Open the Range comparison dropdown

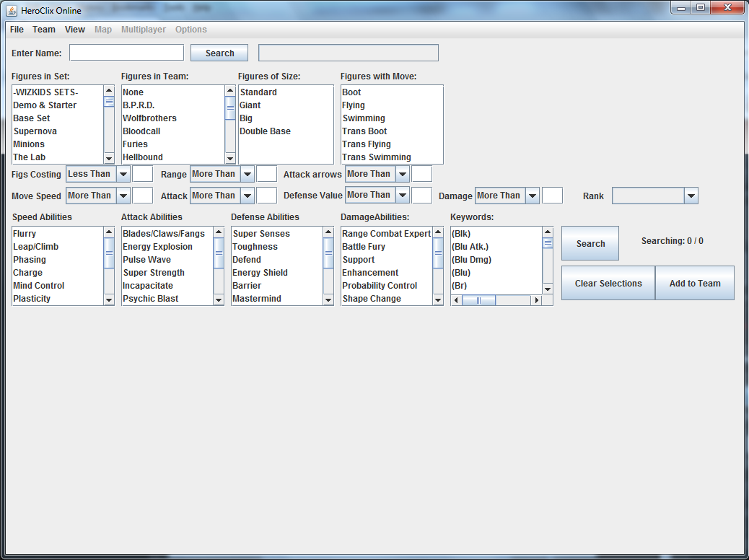pos(222,174)
